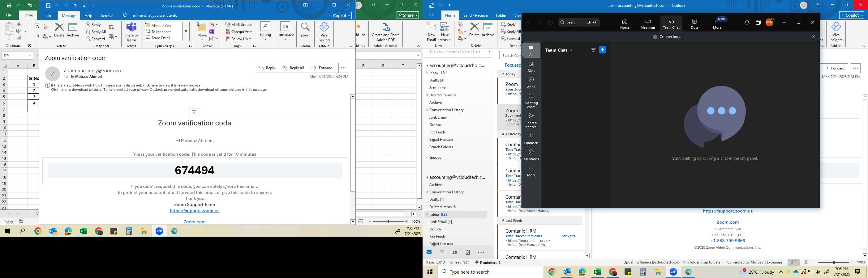The image size is (868, 278).
Task: Open Zoom notifications bell
Action: (747, 22)
